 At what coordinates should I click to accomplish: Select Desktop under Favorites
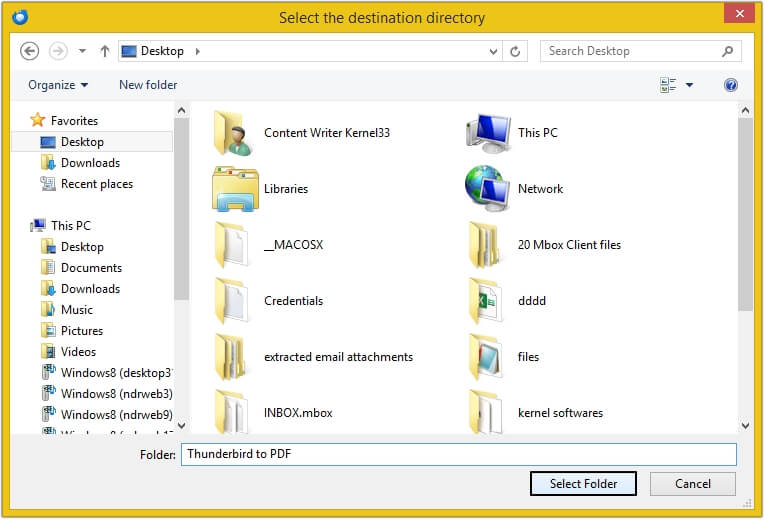[93, 141]
